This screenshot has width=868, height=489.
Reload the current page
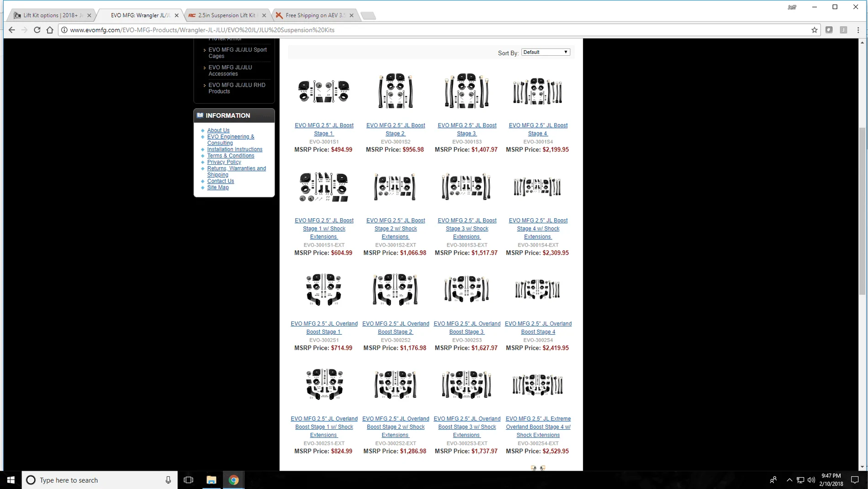(x=37, y=30)
